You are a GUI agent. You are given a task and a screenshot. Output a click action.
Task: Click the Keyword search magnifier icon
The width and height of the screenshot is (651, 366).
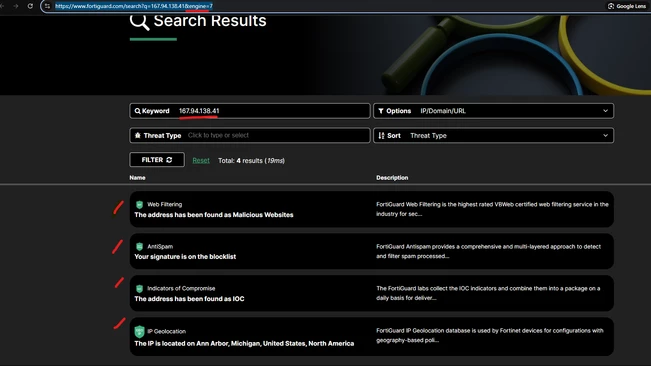pos(137,111)
